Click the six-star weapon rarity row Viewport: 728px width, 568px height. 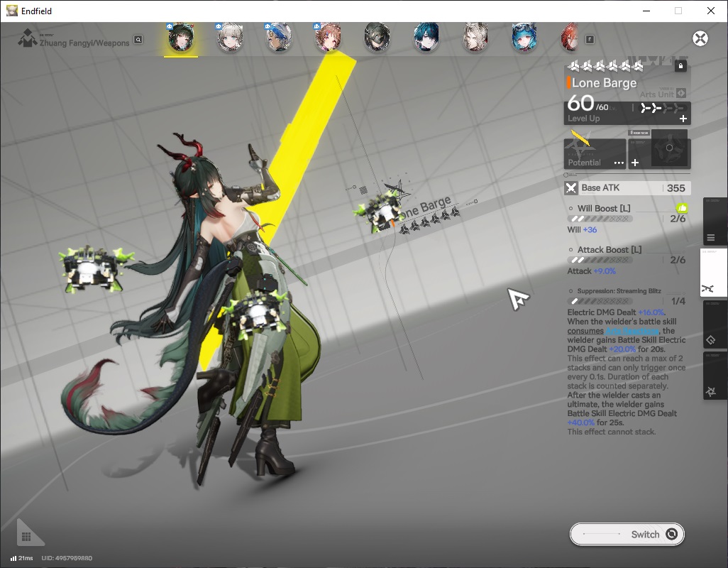606,67
